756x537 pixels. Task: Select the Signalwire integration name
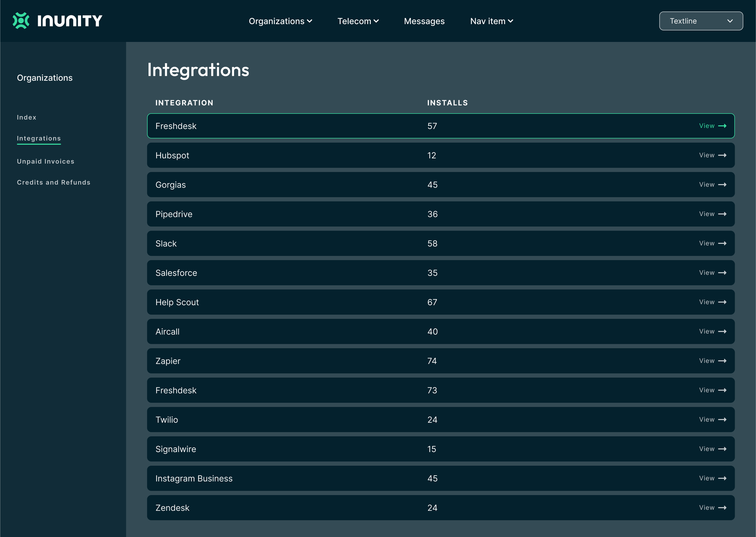176,449
